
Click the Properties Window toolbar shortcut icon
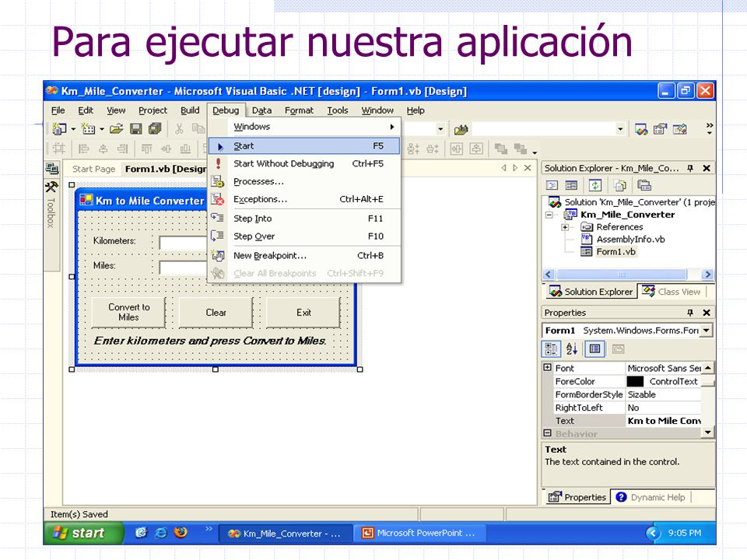click(x=660, y=128)
